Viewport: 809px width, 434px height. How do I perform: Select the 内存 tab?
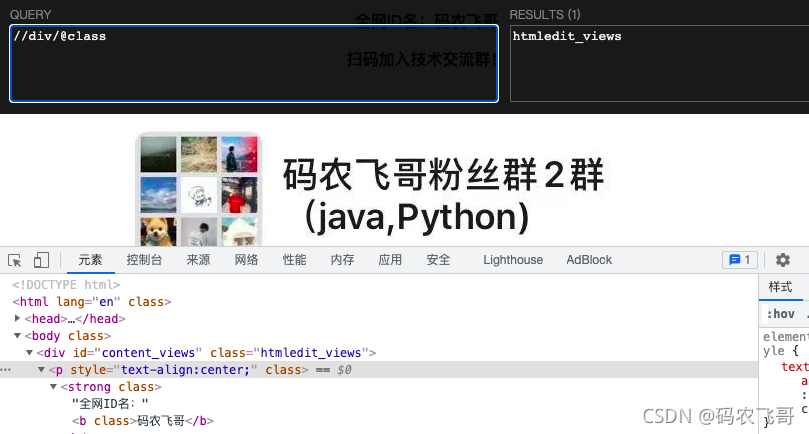(x=342, y=260)
